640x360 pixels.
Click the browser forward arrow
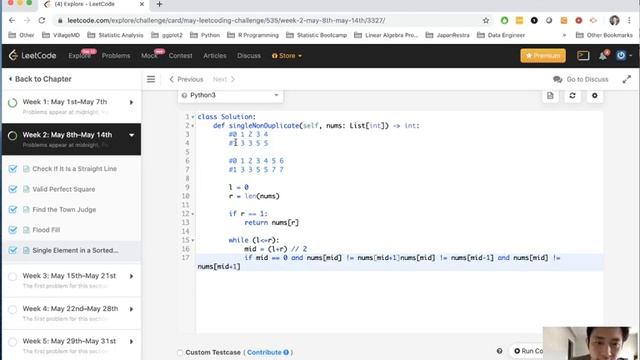point(27,20)
